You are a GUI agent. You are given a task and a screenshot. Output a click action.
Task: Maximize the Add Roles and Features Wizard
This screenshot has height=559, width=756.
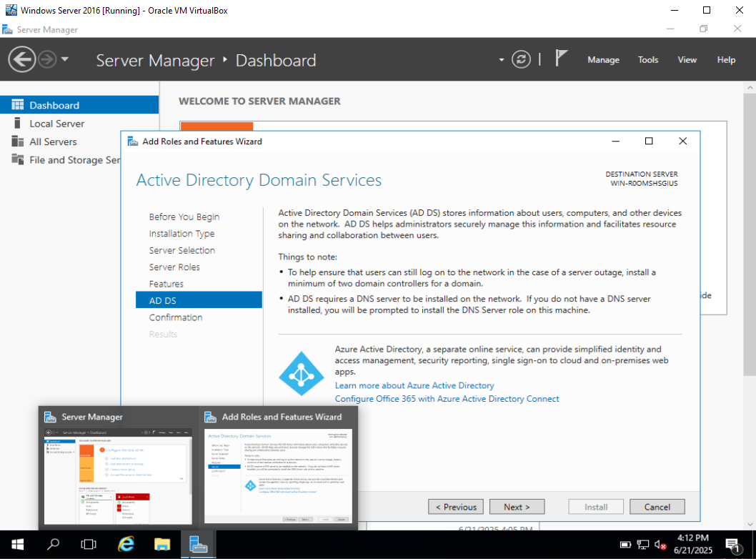649,141
